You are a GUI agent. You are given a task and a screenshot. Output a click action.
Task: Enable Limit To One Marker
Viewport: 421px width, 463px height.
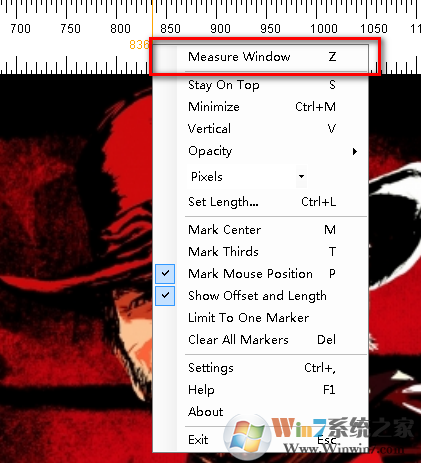coord(261,318)
